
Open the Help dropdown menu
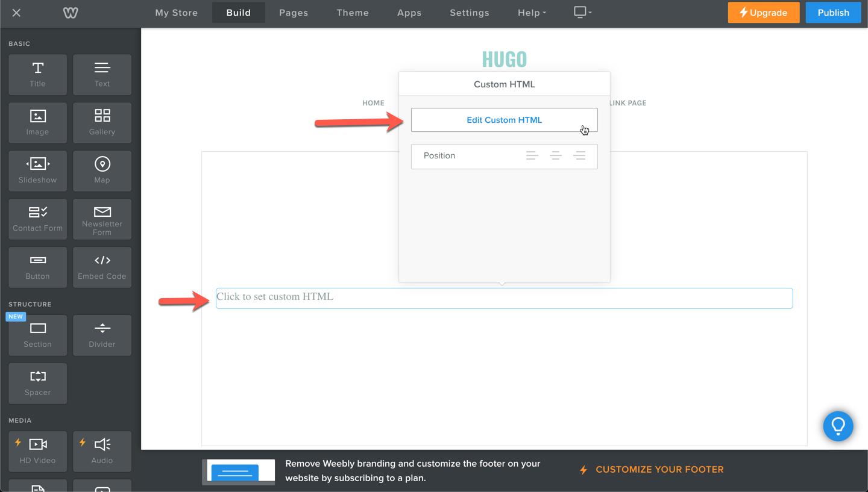(x=532, y=13)
